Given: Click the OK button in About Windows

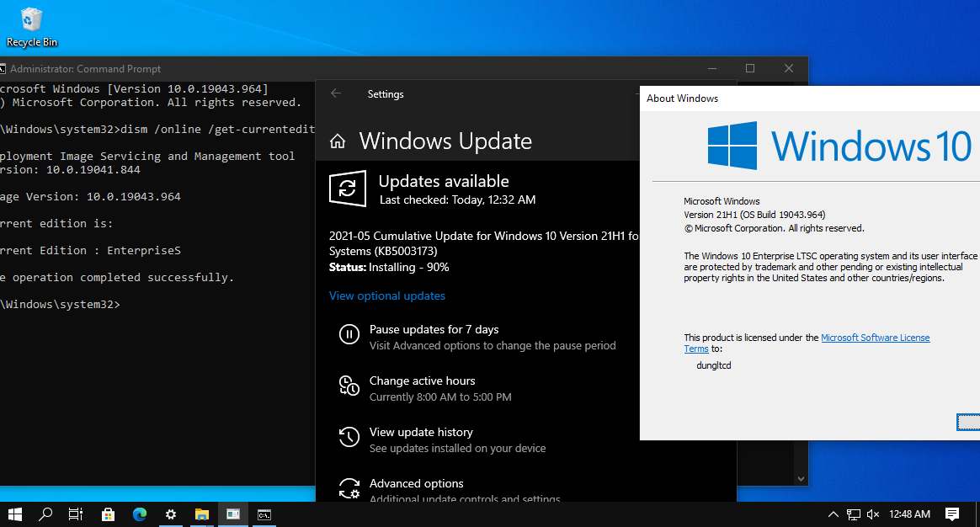Looking at the screenshot, I should (968, 423).
